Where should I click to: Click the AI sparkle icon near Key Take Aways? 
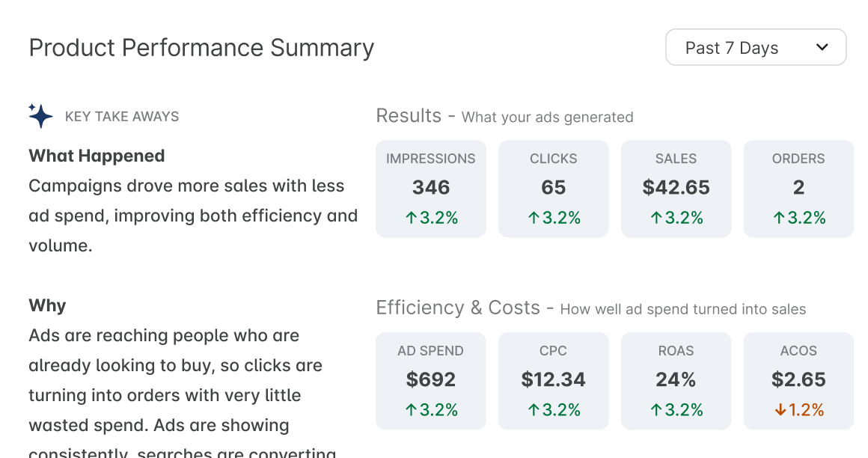click(x=40, y=116)
